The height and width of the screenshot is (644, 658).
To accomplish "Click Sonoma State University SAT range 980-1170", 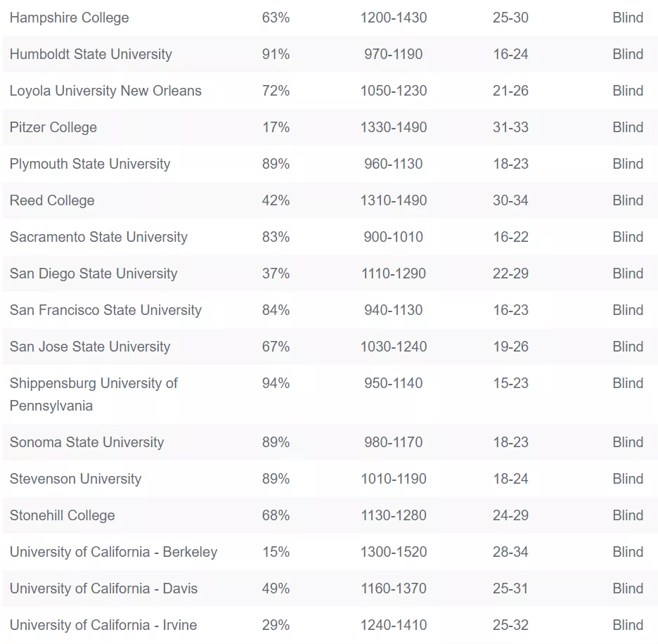I will pyautogui.click(x=393, y=442).
